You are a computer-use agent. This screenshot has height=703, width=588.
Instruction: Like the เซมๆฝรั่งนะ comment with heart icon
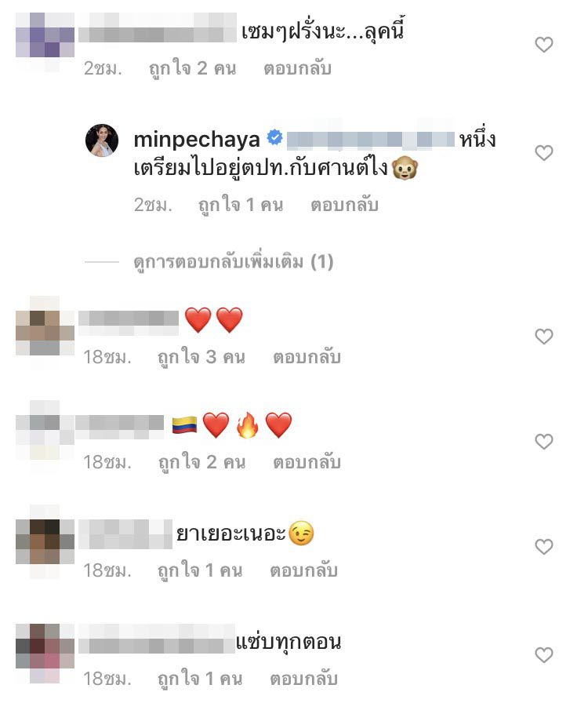[543, 45]
